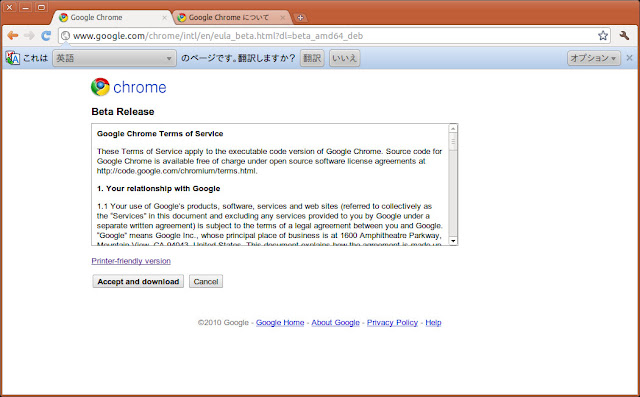Click the translate bar icon
The height and width of the screenshot is (397, 640).
(12, 58)
